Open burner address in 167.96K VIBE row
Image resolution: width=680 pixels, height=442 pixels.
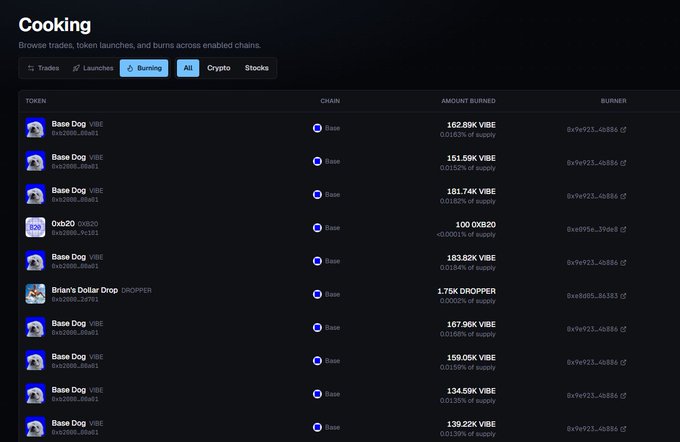(592, 329)
